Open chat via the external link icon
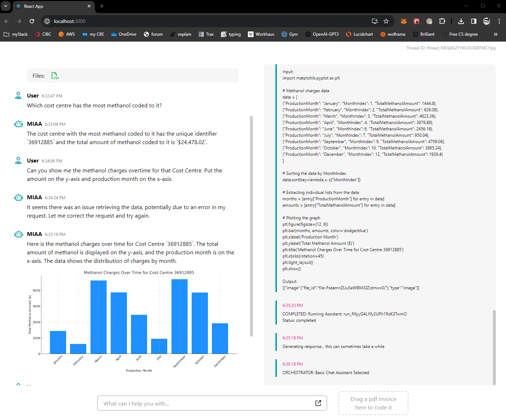The image size is (506, 420). 318,403
